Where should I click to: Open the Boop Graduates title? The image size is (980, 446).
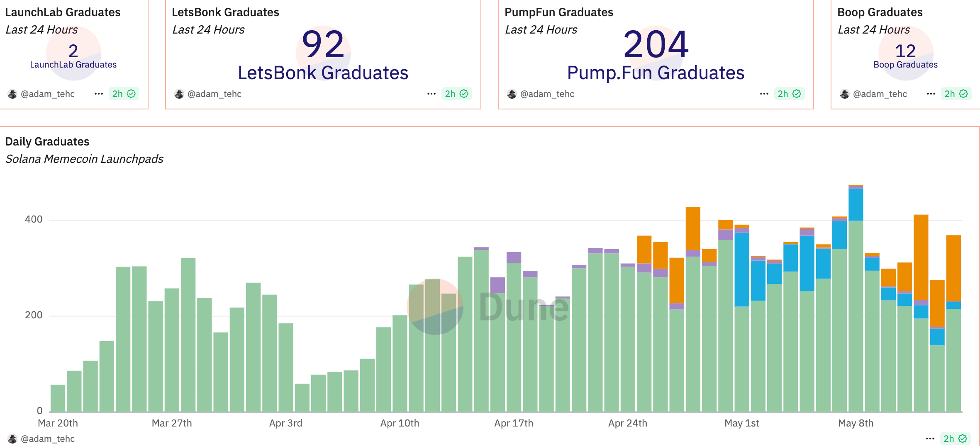[x=880, y=12]
